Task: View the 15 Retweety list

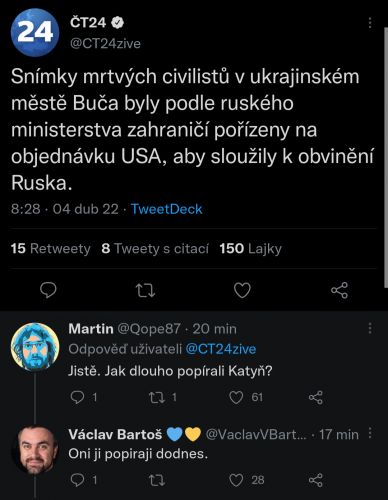Action: (50, 249)
